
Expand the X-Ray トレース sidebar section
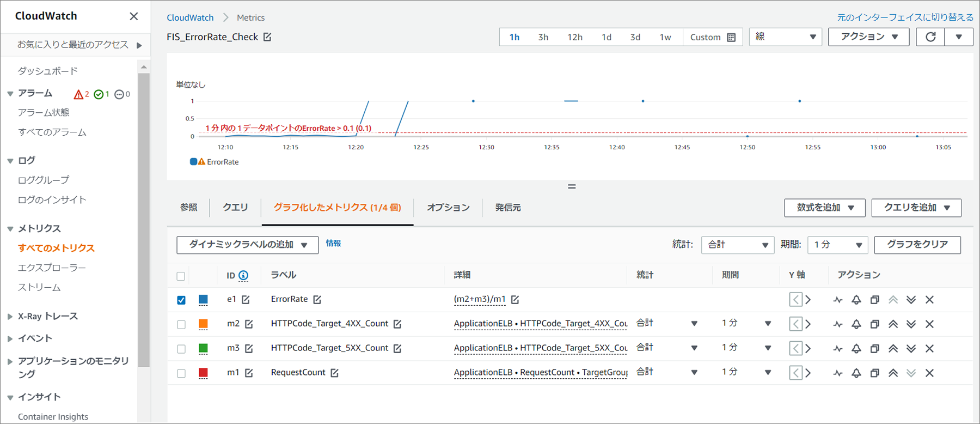10,317
